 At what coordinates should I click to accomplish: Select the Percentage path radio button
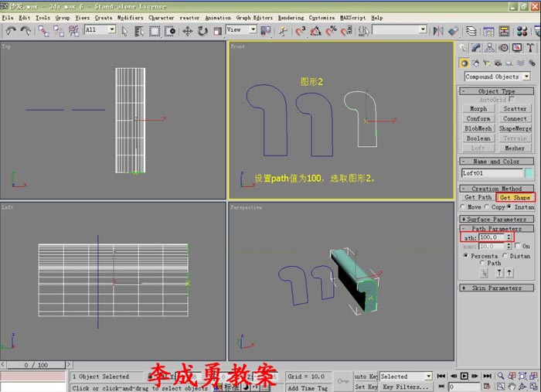466,256
